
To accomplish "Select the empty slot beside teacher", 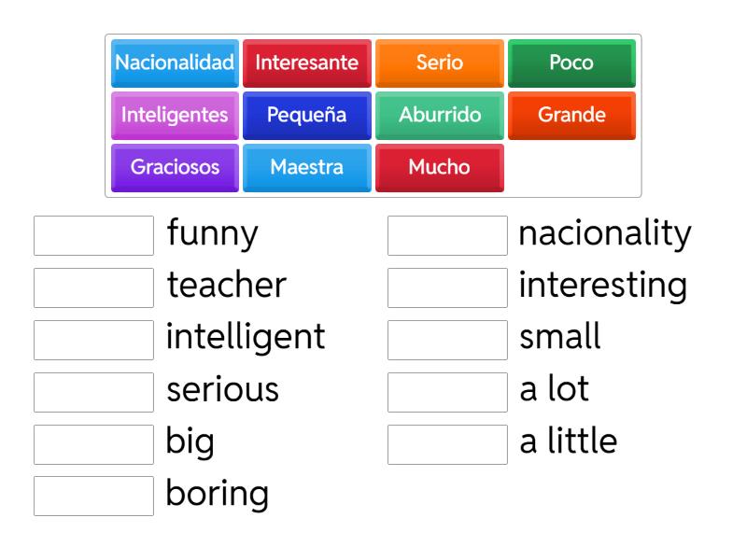I will [93, 287].
